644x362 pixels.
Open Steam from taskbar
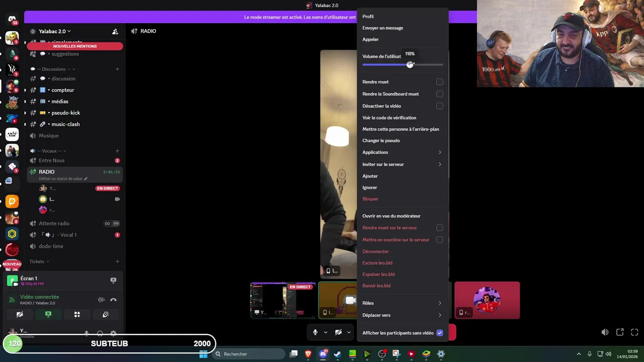coord(338,354)
